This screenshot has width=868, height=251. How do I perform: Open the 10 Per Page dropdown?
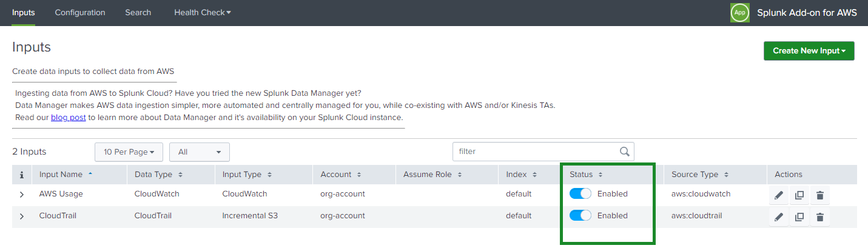click(x=129, y=152)
